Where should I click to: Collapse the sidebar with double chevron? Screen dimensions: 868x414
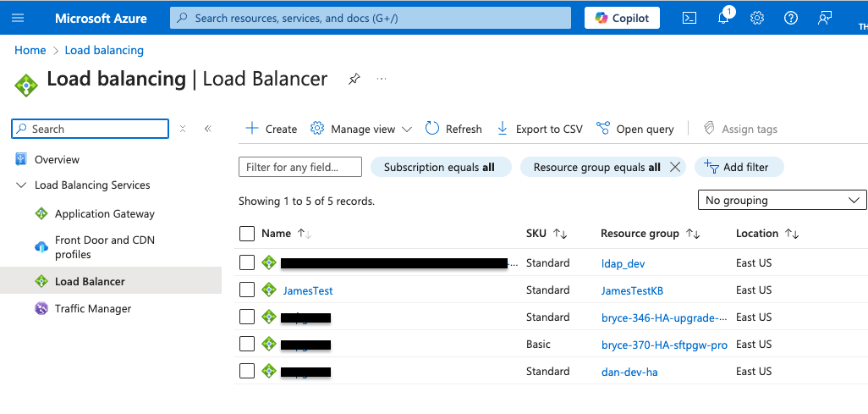[x=208, y=129]
